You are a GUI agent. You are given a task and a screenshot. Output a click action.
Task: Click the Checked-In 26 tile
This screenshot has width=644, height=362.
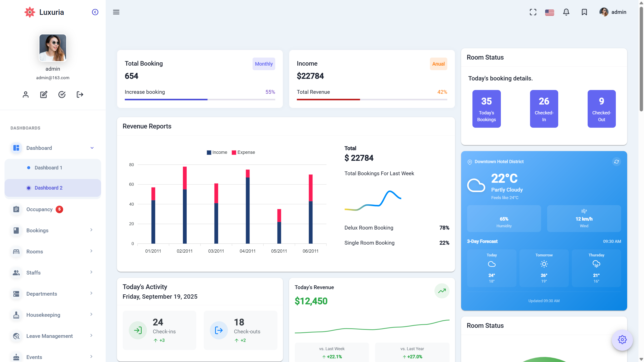pyautogui.click(x=544, y=109)
